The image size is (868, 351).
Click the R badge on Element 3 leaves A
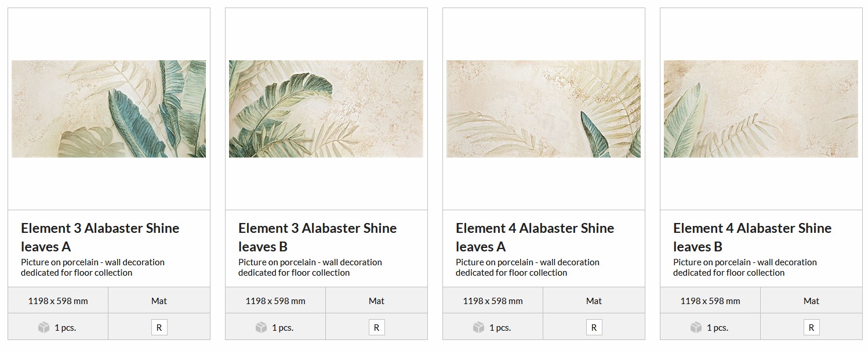pyautogui.click(x=159, y=327)
